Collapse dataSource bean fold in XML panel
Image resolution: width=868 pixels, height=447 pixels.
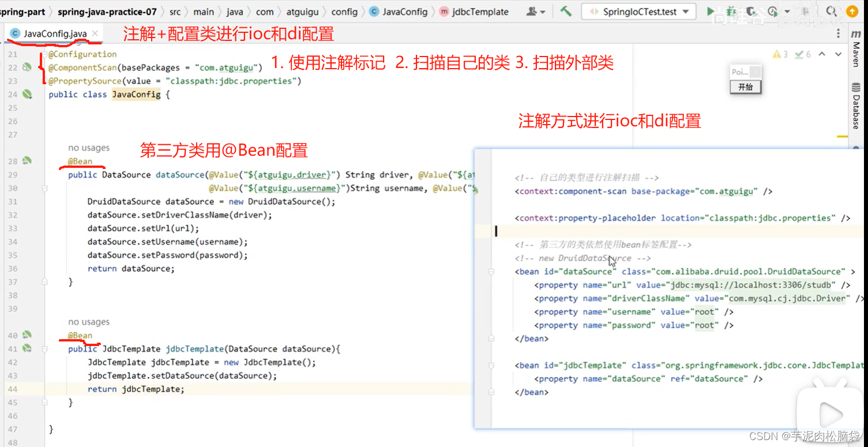491,272
